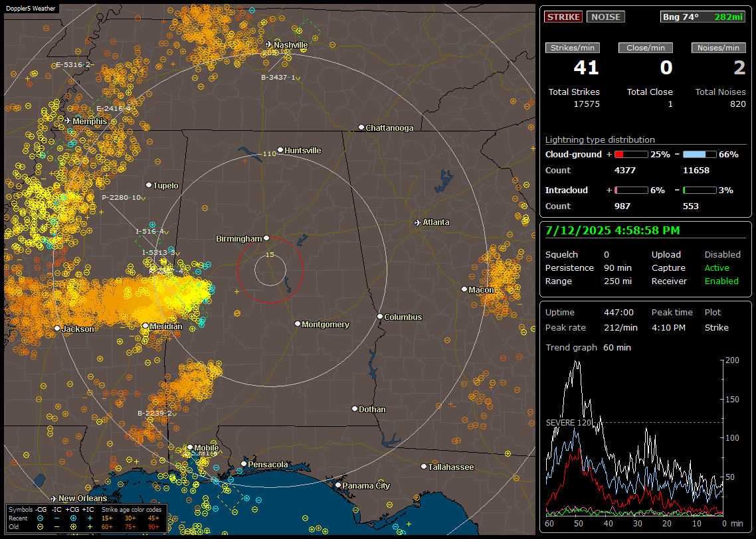This screenshot has height=539, width=756.
Task: Click the Columbus city marker dot
Action: [380, 317]
